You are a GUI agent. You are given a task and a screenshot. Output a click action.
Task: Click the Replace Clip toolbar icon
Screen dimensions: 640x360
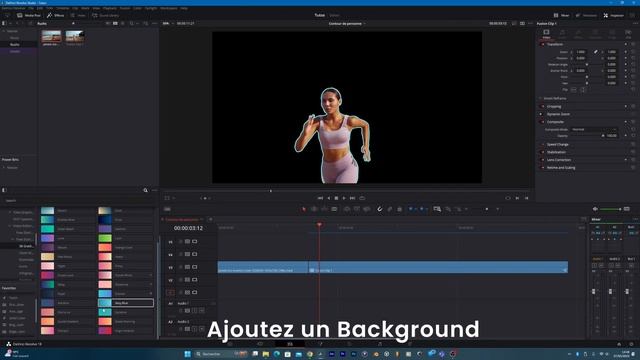tap(367, 209)
